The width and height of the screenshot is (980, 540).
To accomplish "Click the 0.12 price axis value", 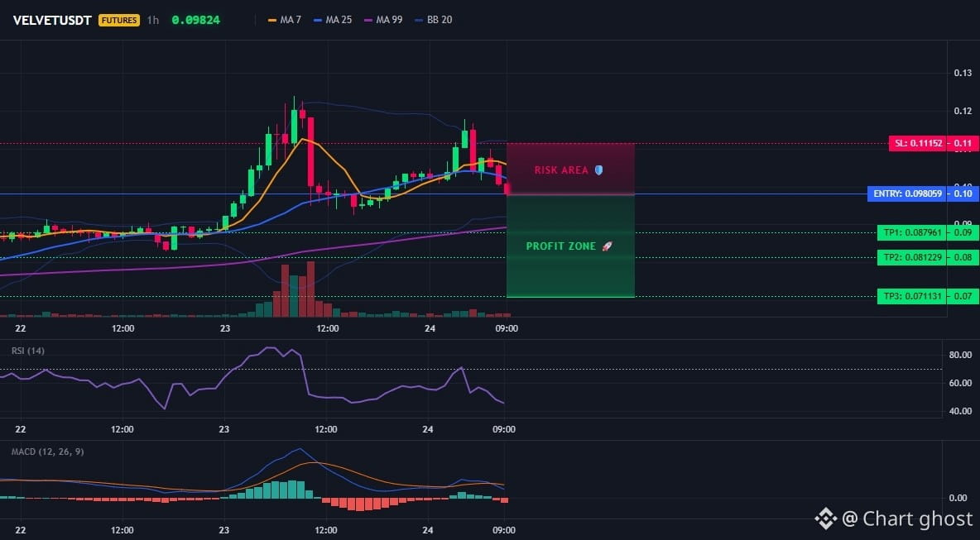I will click(x=963, y=111).
